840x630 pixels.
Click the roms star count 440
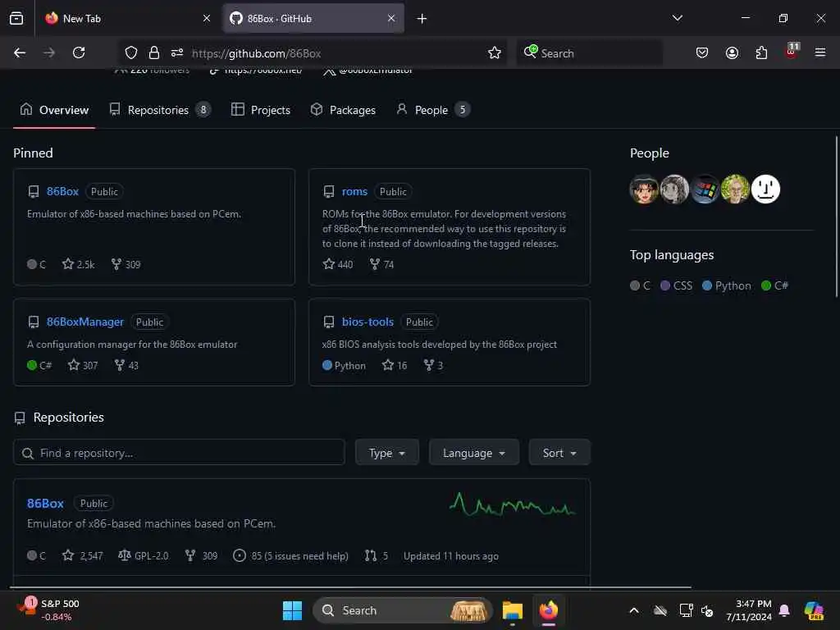click(x=338, y=264)
